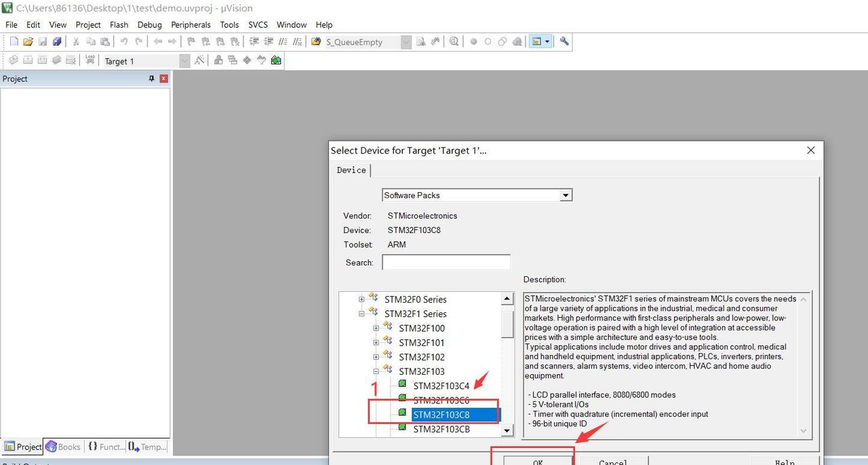
Task: Open the Pack Installer icon
Action: pyautogui.click(x=276, y=60)
